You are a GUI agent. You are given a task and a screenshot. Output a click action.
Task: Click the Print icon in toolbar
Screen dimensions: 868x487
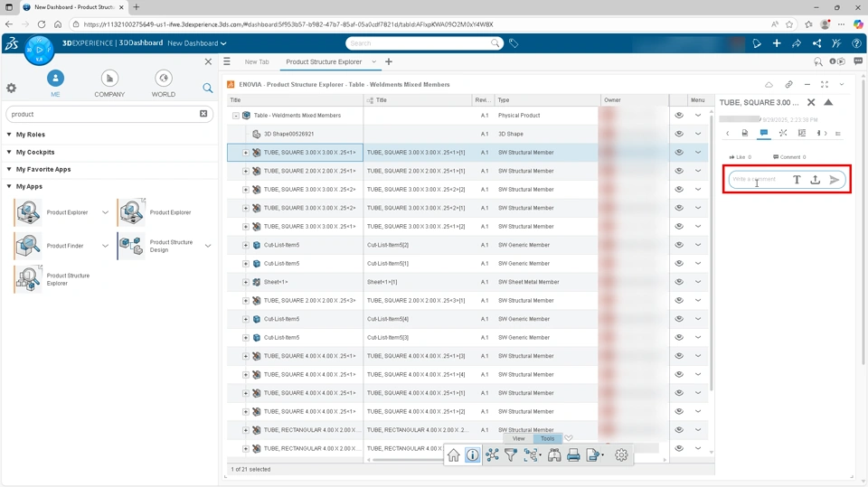tap(573, 454)
